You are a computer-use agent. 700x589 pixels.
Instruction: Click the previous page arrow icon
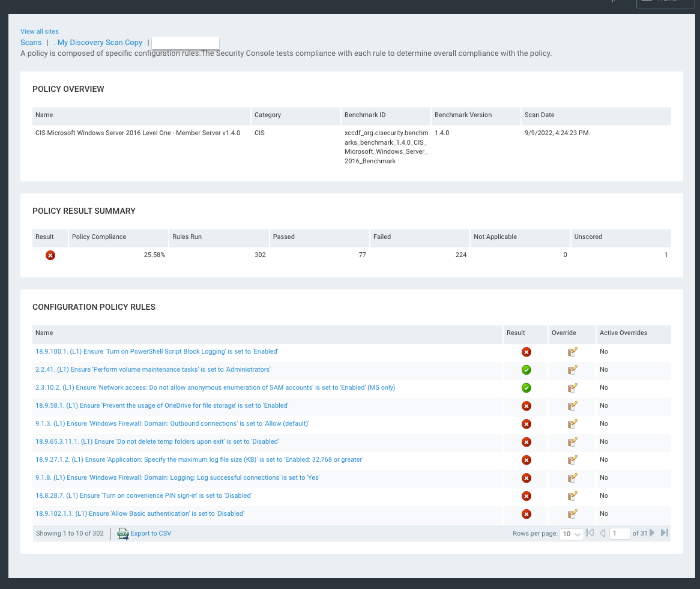point(603,533)
